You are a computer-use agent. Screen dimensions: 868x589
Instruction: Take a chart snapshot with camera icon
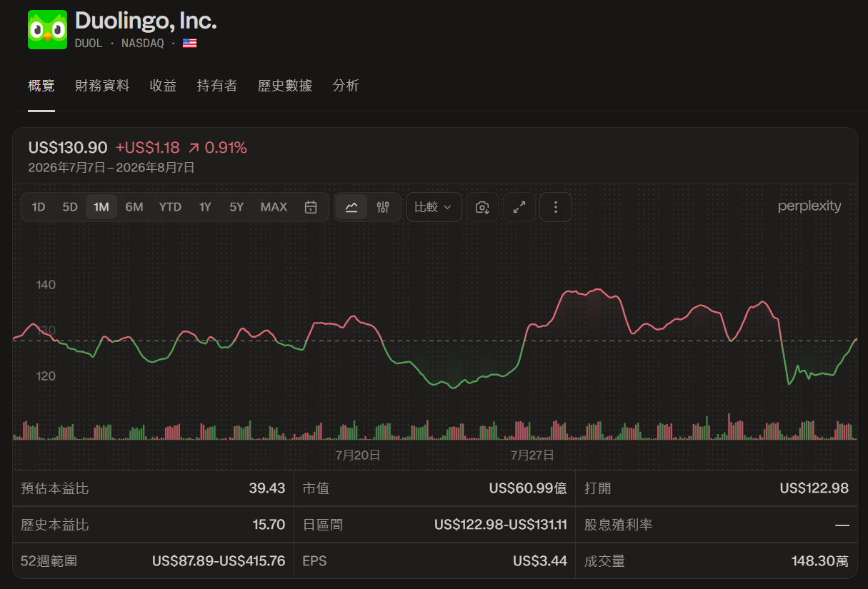point(482,207)
